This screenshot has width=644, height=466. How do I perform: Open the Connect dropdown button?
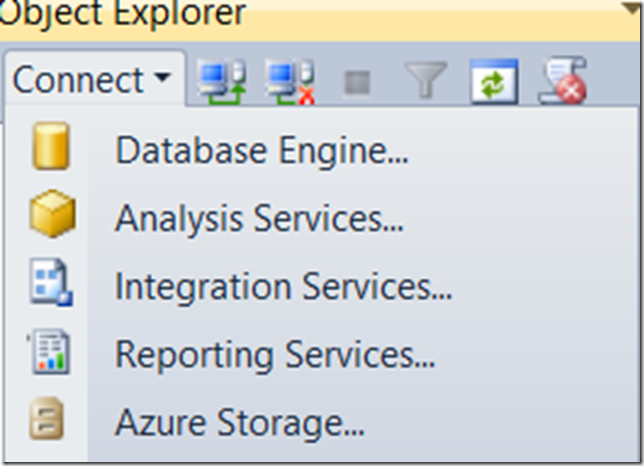tap(92, 80)
